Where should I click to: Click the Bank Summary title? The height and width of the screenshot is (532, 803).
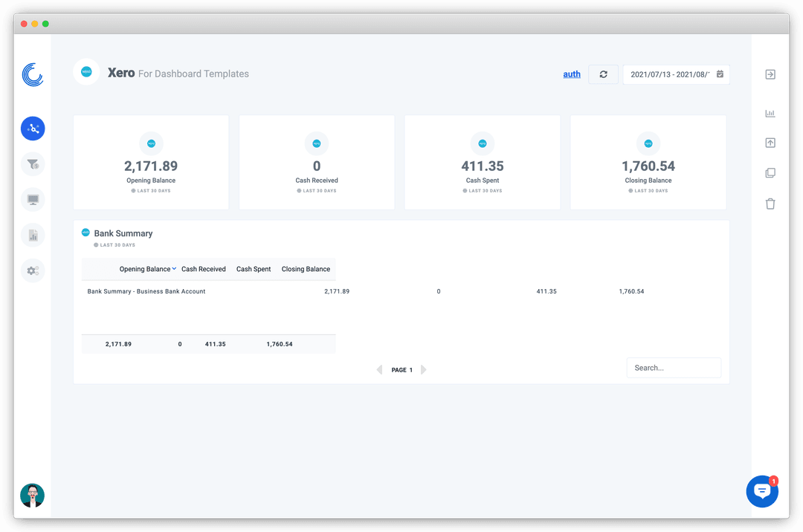pos(123,233)
